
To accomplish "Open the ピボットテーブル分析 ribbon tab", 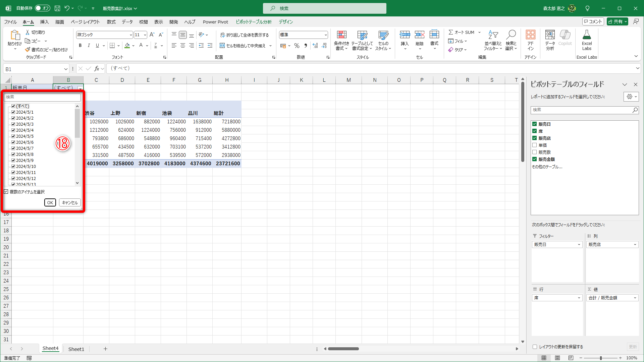I will click(254, 22).
